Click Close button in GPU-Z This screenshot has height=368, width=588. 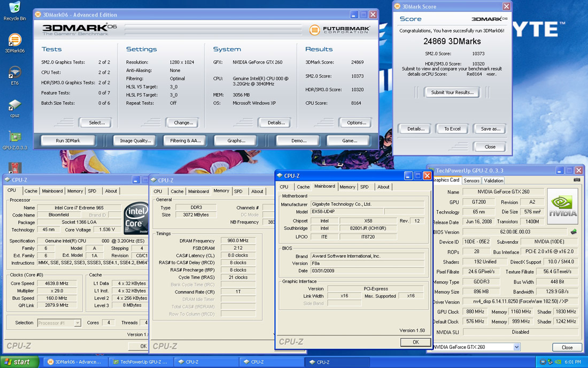pos(567,347)
